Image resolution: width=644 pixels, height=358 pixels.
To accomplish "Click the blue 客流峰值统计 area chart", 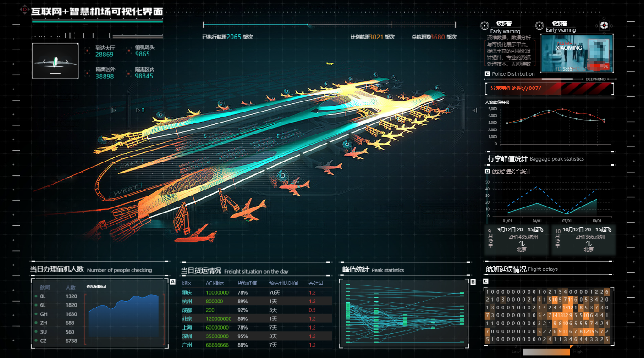I will pyautogui.click(x=124, y=315).
